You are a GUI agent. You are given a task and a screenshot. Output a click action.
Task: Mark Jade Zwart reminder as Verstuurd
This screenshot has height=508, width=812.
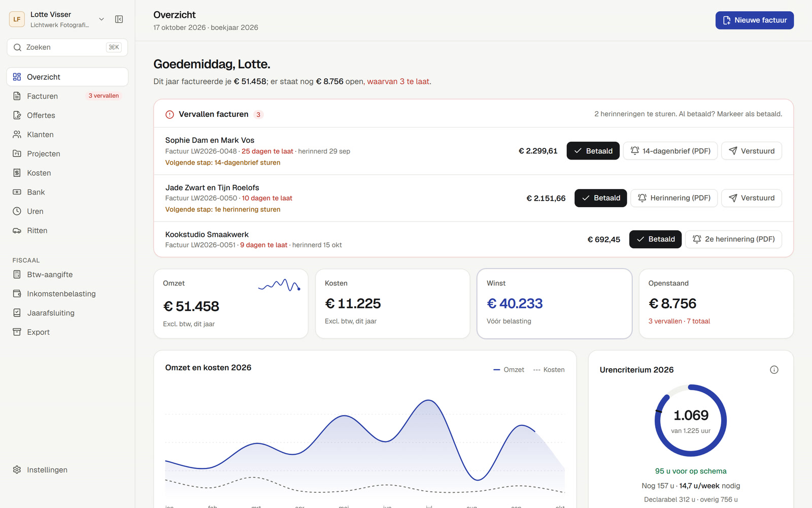pyautogui.click(x=751, y=198)
